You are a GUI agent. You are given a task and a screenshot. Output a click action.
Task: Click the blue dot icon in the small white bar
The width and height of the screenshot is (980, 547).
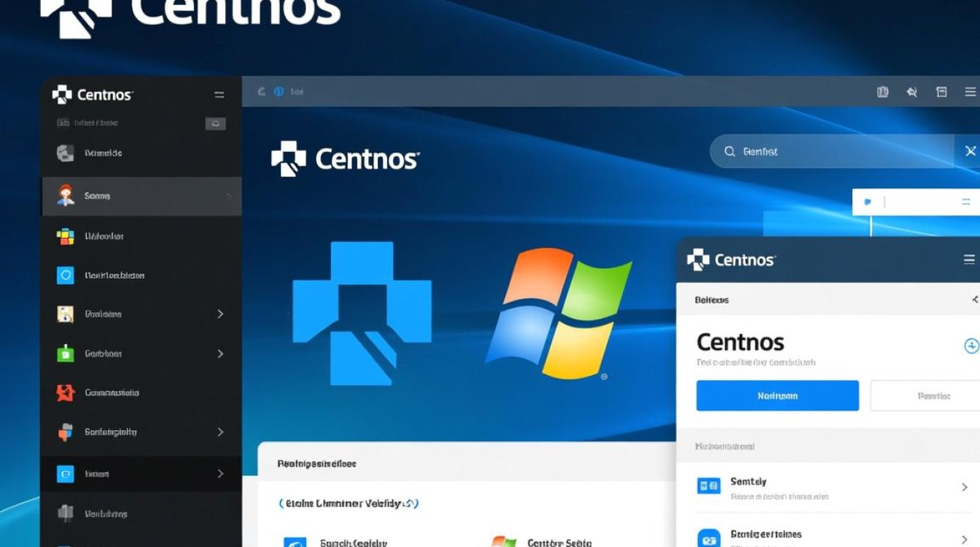[867, 202]
